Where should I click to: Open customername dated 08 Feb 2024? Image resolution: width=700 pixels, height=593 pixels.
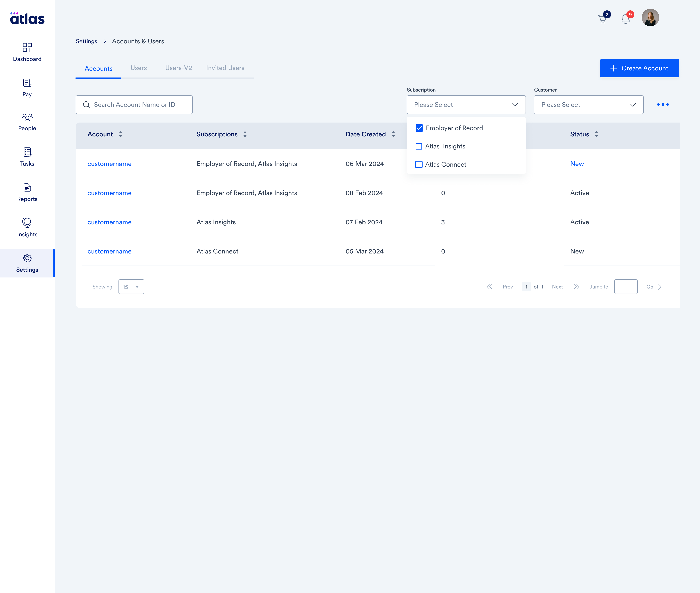(x=110, y=193)
